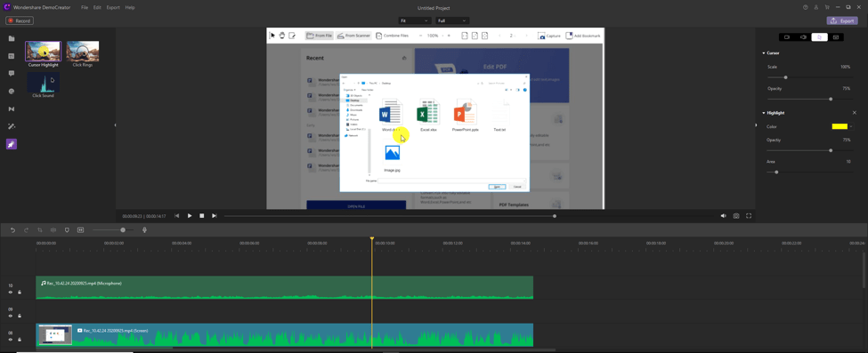The image size is (868, 353).
Task: Stop the preview playback
Action: 202,216
